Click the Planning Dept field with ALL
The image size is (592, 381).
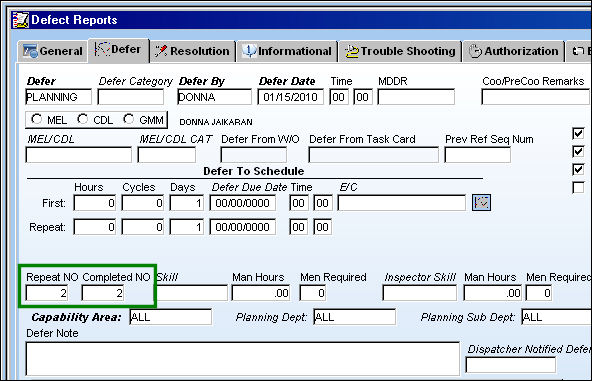(x=355, y=317)
